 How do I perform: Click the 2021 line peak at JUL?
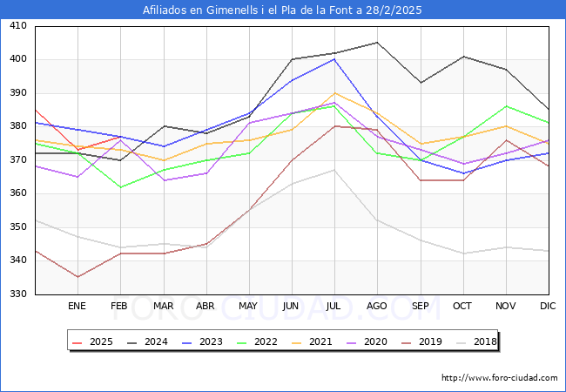tap(334, 93)
